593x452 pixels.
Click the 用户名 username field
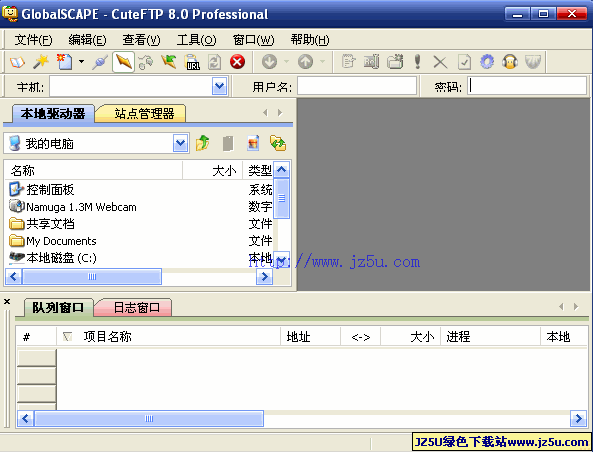pos(357,86)
